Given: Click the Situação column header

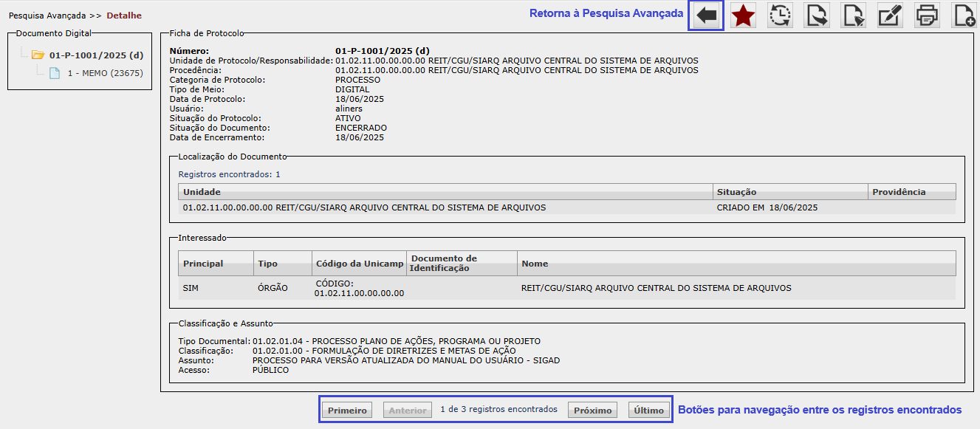Looking at the screenshot, I should (x=736, y=192).
